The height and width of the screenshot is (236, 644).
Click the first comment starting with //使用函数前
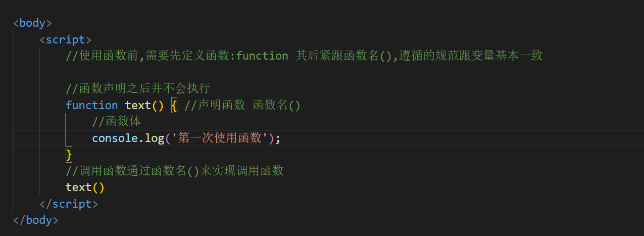[x=304, y=56]
